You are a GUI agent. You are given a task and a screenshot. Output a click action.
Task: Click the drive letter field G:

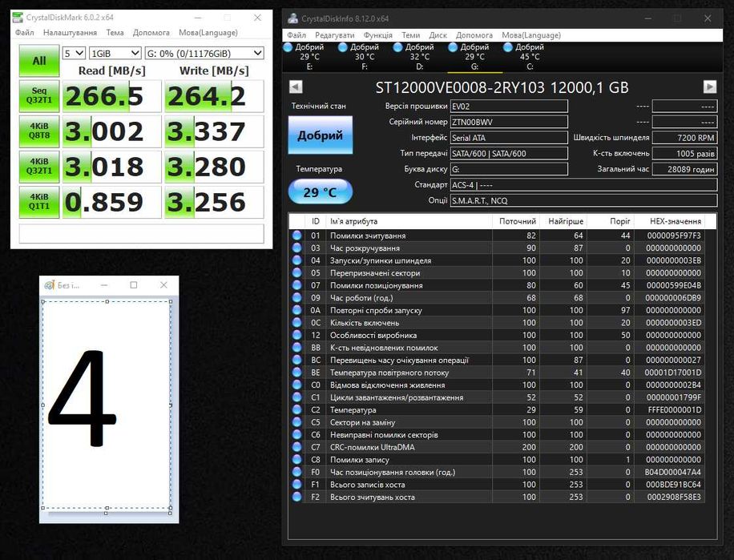[x=509, y=169]
